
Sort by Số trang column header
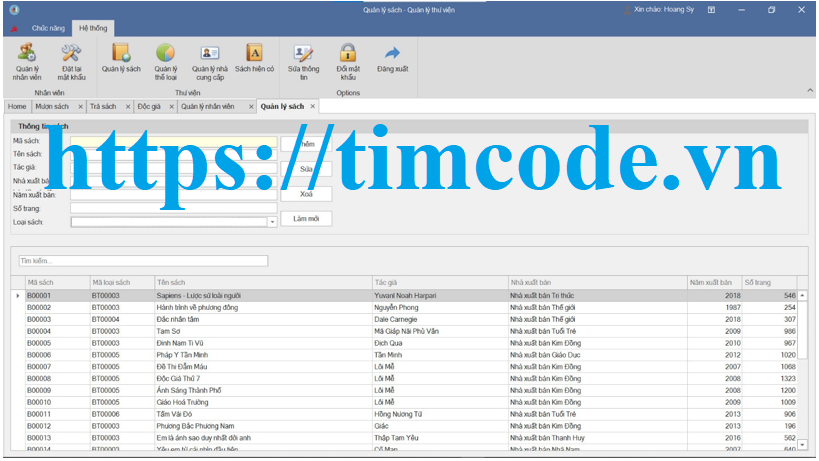(x=769, y=282)
